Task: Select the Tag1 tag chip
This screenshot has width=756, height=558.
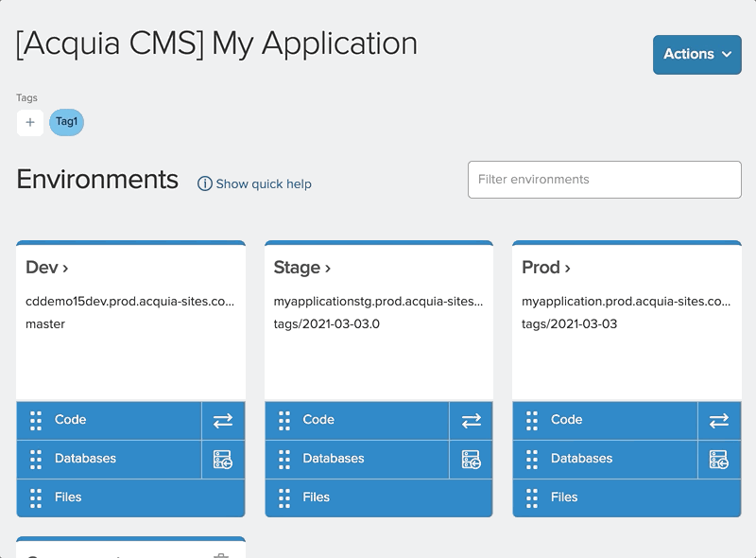Action: point(66,122)
